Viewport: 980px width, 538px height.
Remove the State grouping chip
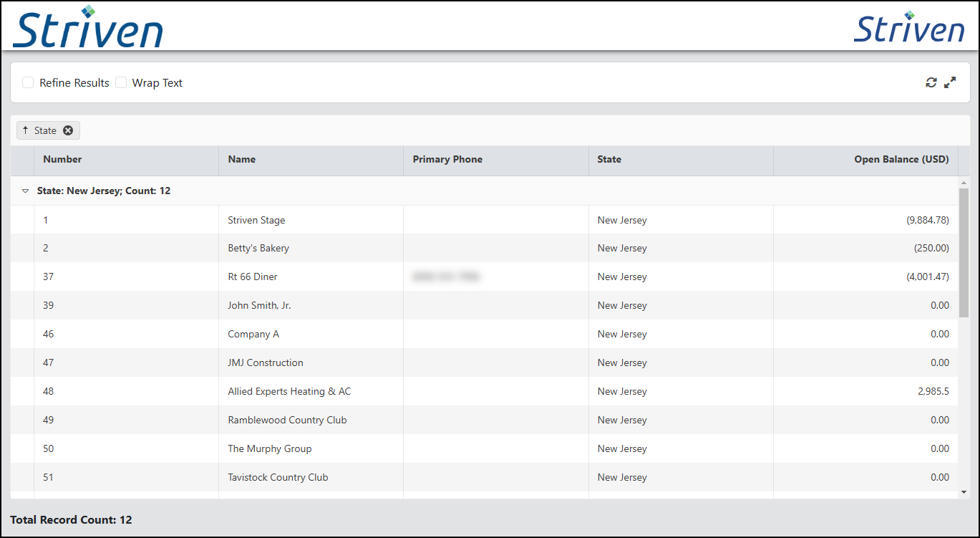point(68,130)
